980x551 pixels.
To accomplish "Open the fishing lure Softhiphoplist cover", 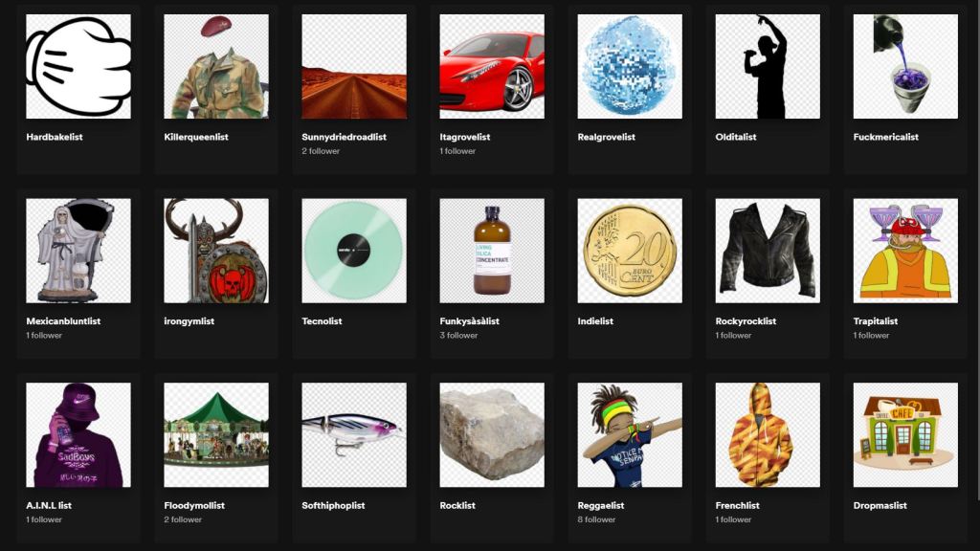I will (x=354, y=435).
